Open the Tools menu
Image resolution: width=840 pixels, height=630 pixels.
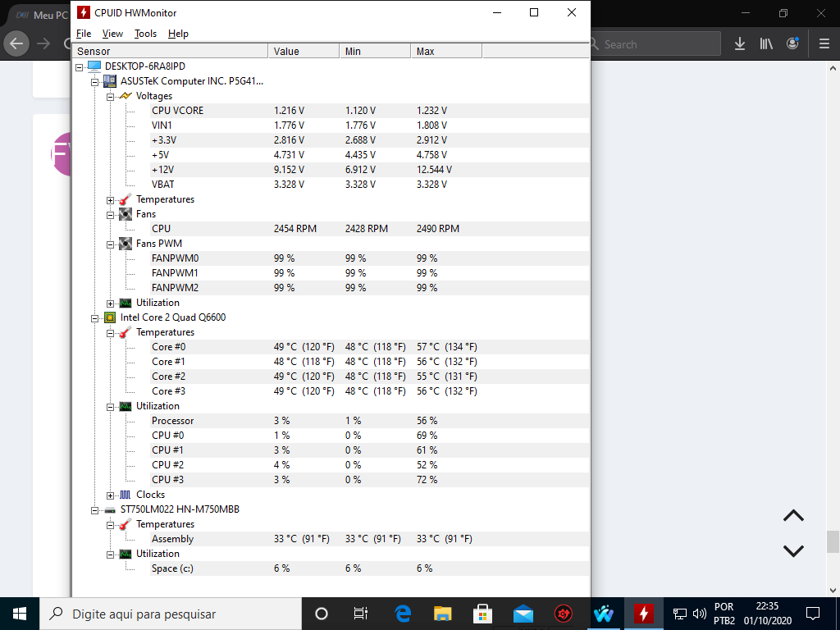tap(145, 33)
